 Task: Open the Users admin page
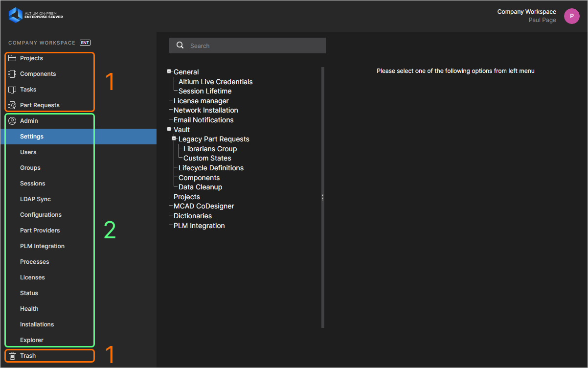pos(28,152)
